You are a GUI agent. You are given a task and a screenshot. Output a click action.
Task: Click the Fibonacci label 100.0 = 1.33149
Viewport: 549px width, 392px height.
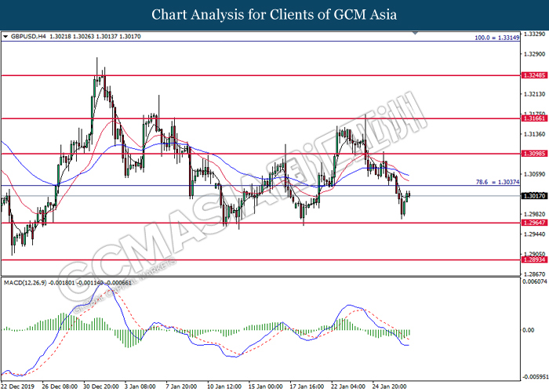pos(496,38)
